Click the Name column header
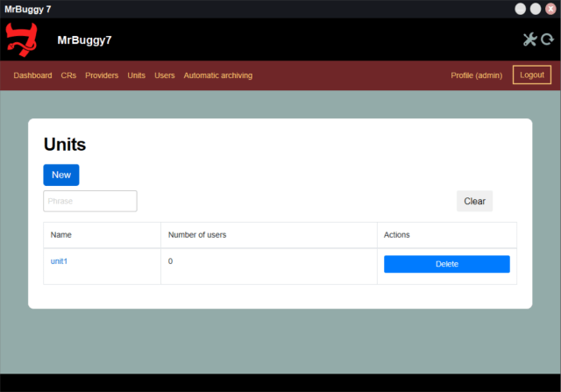 point(61,235)
